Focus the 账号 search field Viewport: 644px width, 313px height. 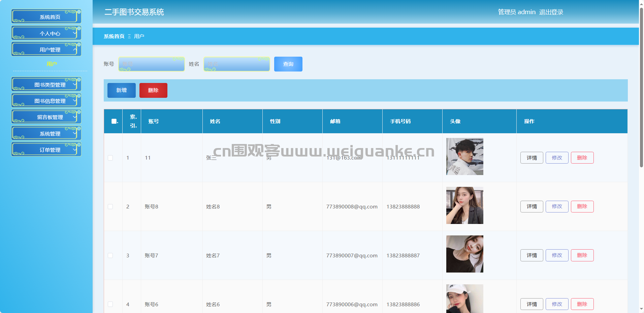(152, 64)
